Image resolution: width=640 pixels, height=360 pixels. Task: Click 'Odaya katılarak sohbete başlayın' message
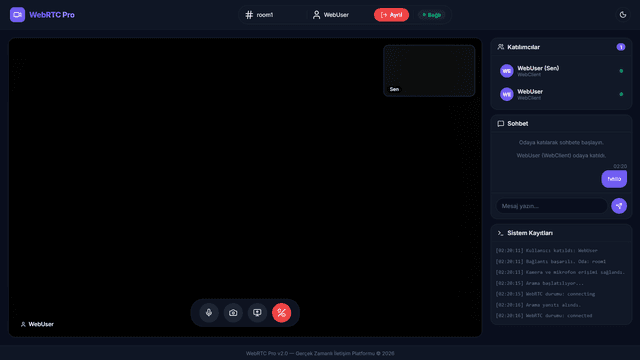point(561,142)
